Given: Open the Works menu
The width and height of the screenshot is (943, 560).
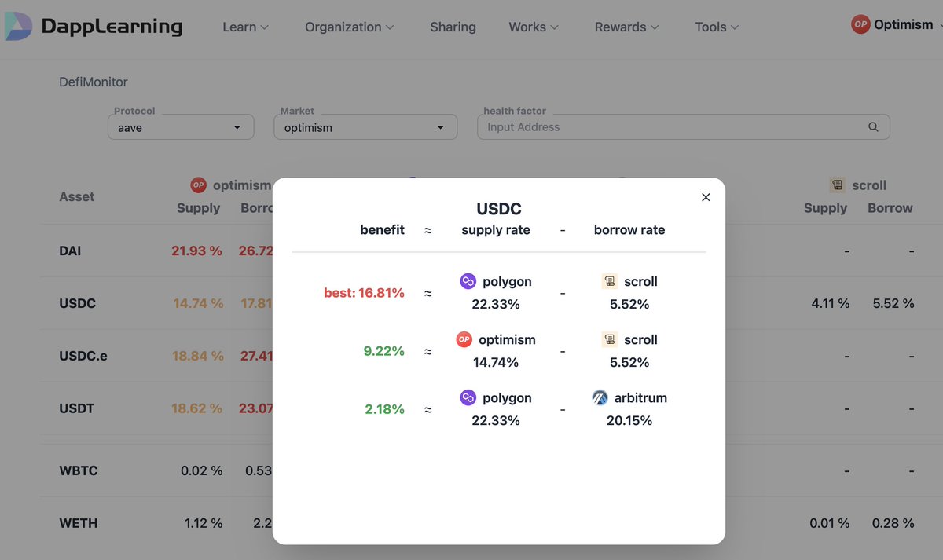Looking at the screenshot, I should [534, 27].
